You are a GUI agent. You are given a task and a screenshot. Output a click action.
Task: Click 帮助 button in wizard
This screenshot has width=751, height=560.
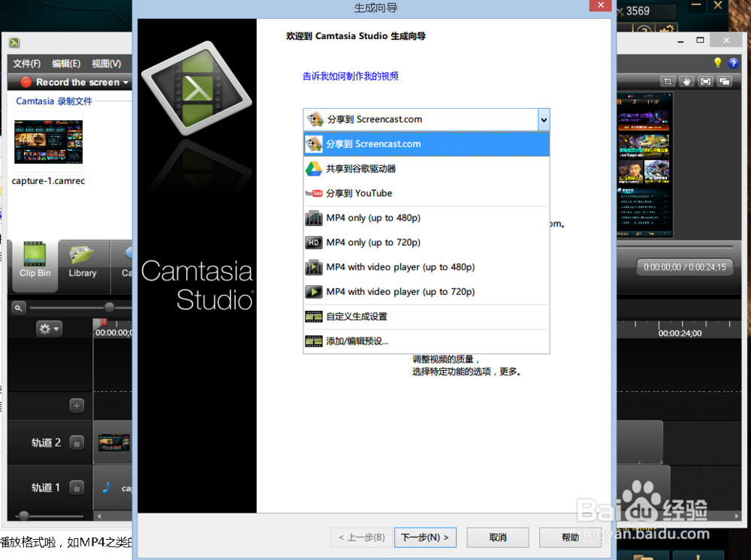click(570, 537)
